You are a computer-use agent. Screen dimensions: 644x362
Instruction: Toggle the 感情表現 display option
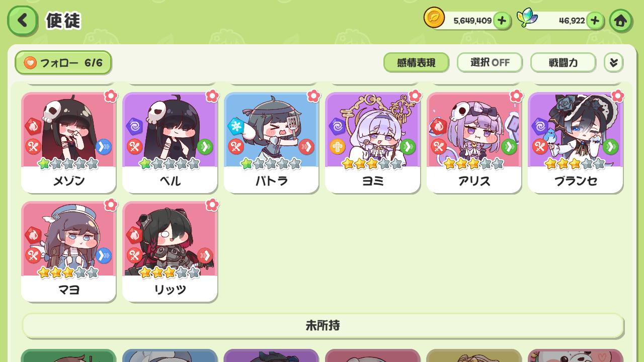[416, 62]
